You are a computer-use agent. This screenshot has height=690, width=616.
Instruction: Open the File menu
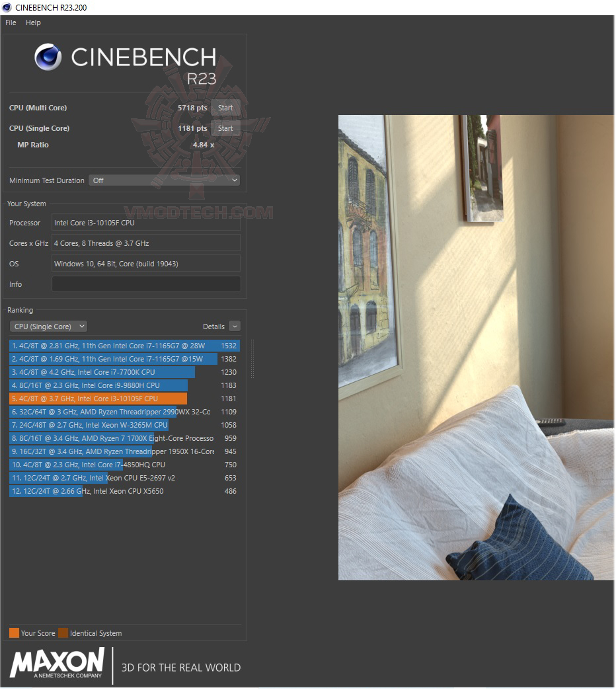pos(11,22)
